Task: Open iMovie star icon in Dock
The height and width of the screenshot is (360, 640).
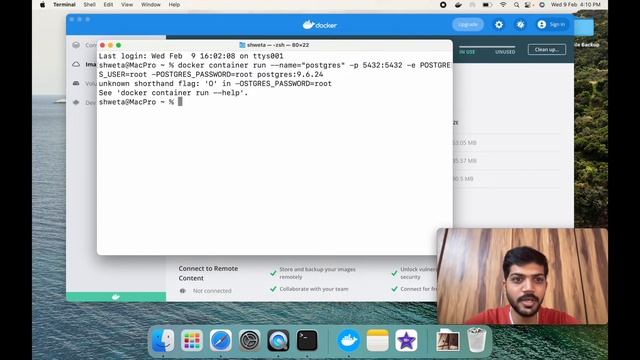Action: tap(406, 340)
